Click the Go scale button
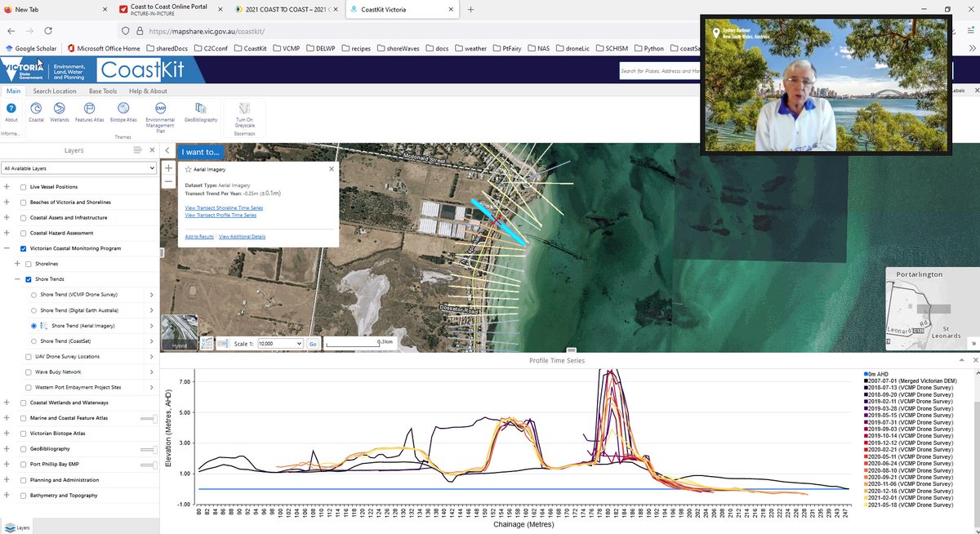980x534 pixels. (312, 345)
